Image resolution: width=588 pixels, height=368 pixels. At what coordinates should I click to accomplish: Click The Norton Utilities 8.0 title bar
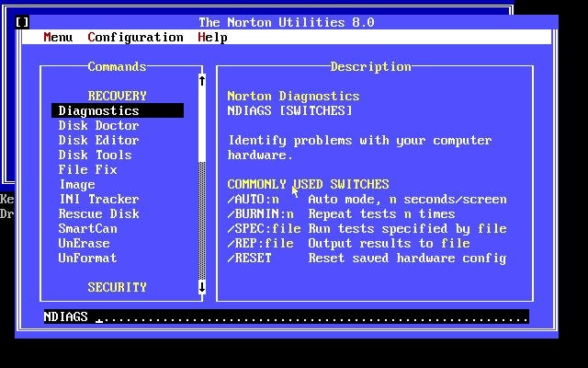coord(287,22)
